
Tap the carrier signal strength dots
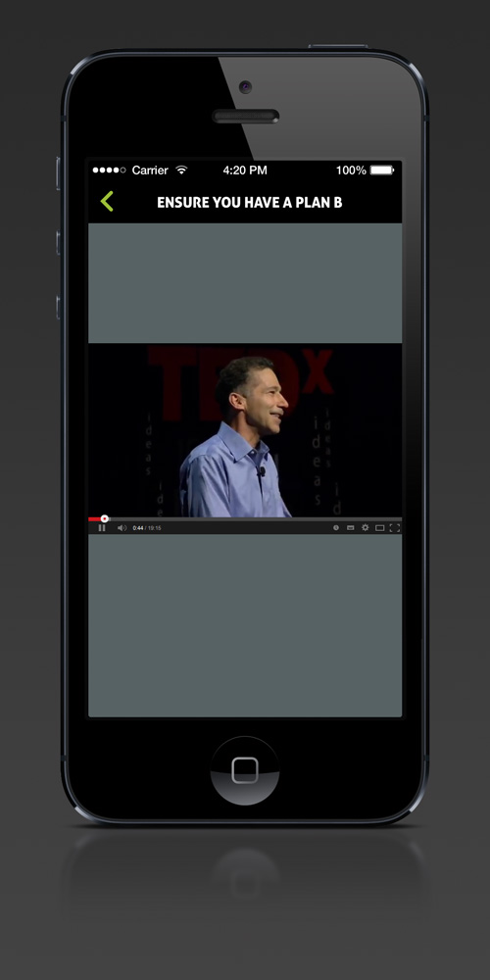pos(110,170)
